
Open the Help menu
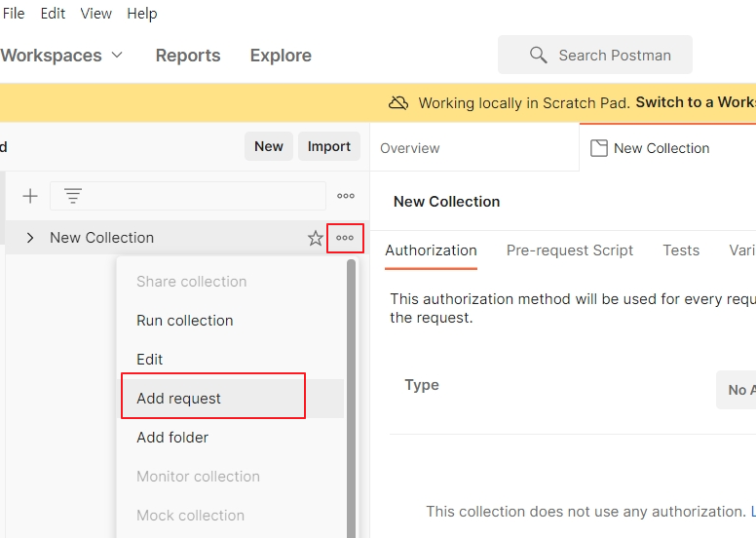click(x=142, y=14)
